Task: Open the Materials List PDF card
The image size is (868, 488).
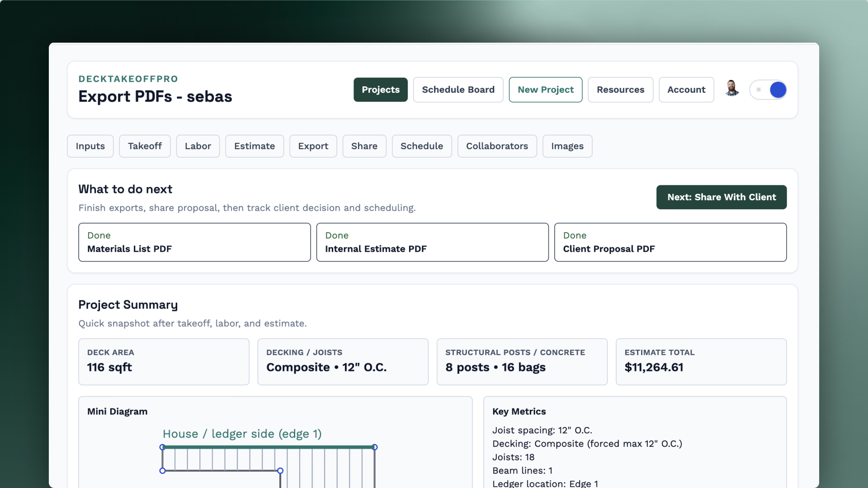Action: [194, 242]
